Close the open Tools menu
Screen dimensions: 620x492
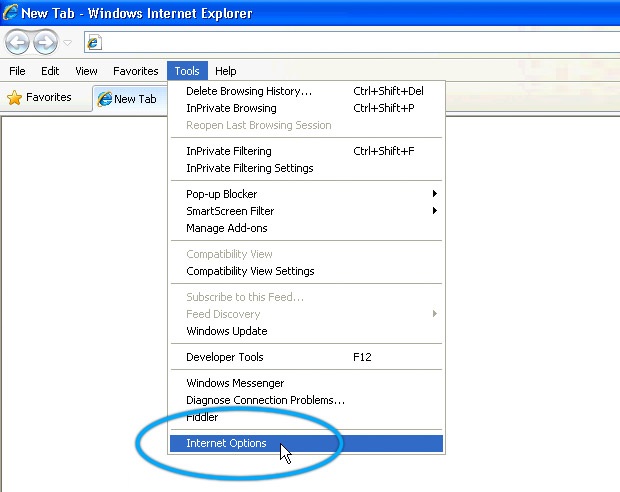click(187, 71)
